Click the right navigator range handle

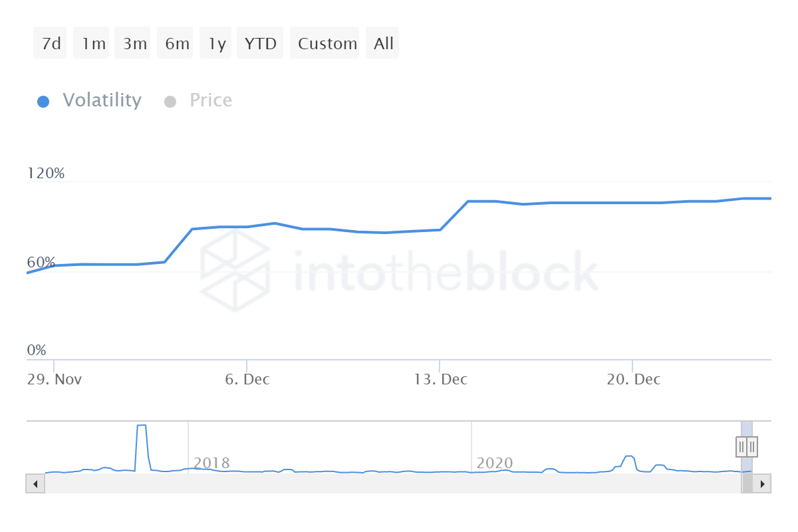752,447
